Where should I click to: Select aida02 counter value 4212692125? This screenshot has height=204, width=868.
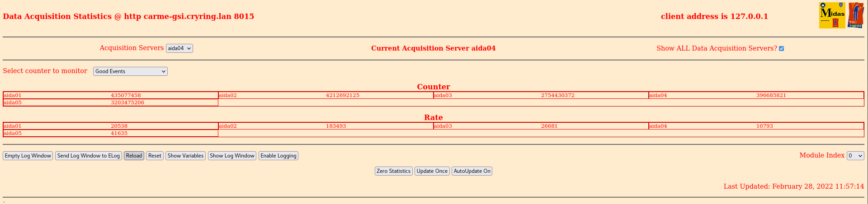[x=343, y=95]
